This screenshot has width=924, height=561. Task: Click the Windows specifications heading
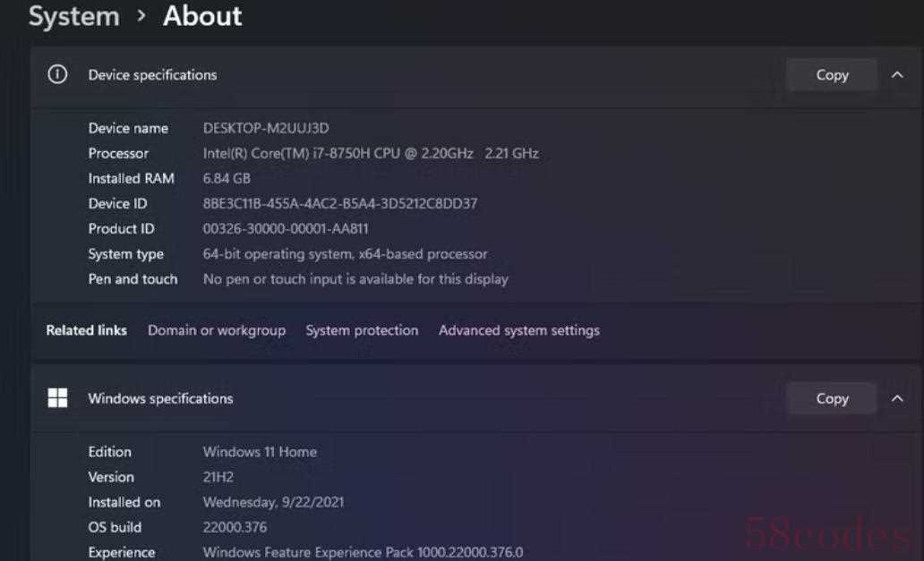point(160,399)
